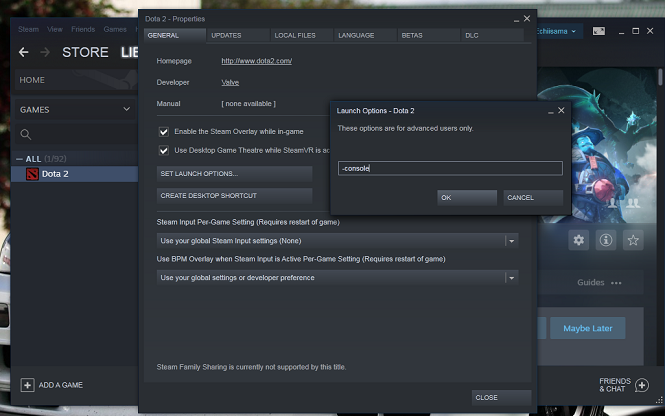Toggle Use Desktop Game Theatre checkbox
The height and width of the screenshot is (416, 665).
(x=164, y=151)
